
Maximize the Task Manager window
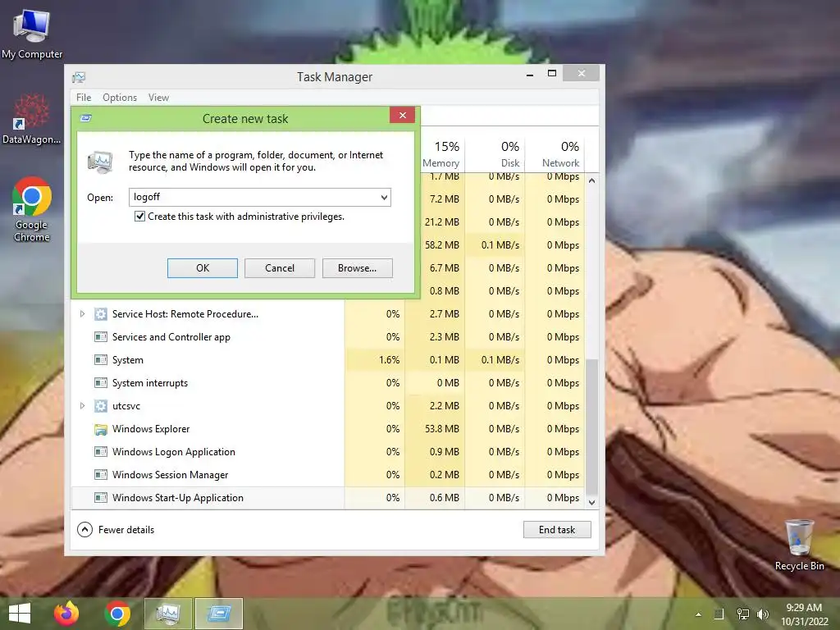pos(552,73)
